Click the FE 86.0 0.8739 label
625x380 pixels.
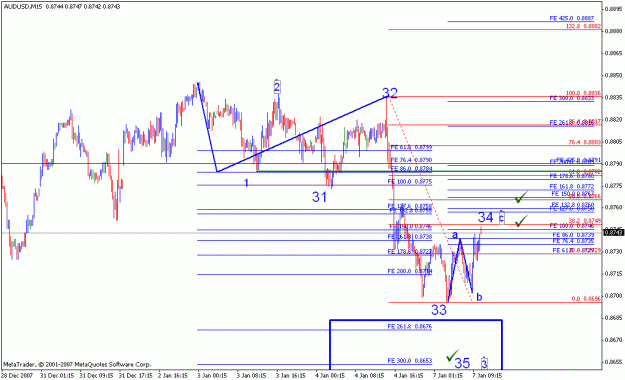[573, 235]
